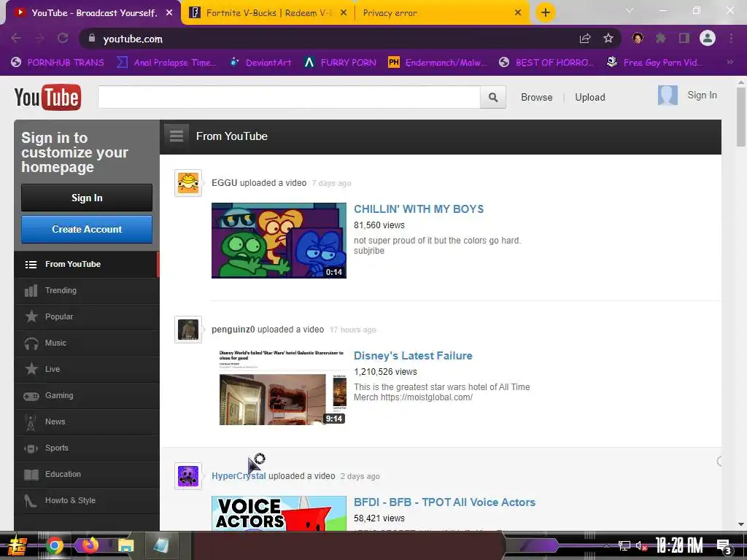The width and height of the screenshot is (747, 560).
Task: Select the YouTube - Broadcast Yourself tab
Action: coord(93,13)
